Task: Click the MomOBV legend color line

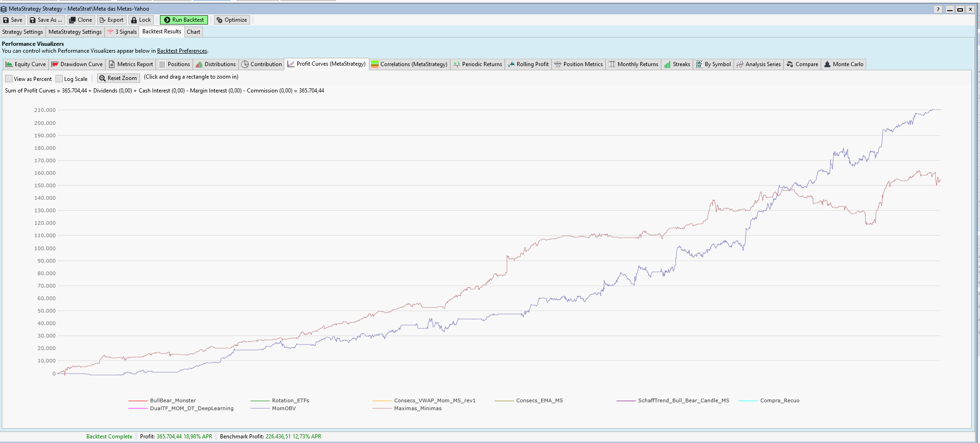Action: 260,408
